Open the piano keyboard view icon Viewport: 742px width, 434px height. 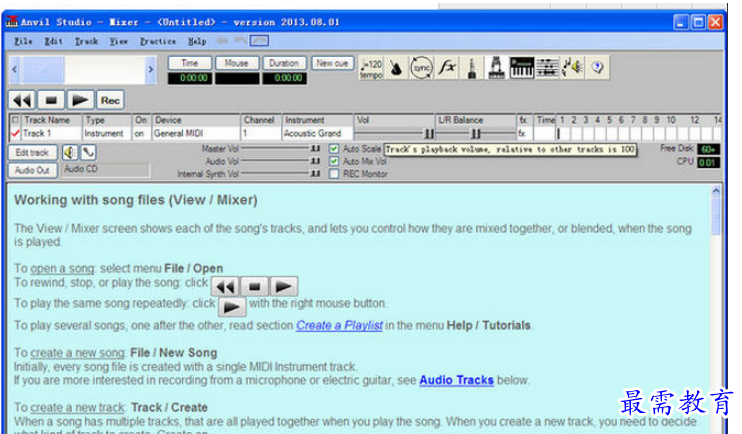tap(521, 68)
